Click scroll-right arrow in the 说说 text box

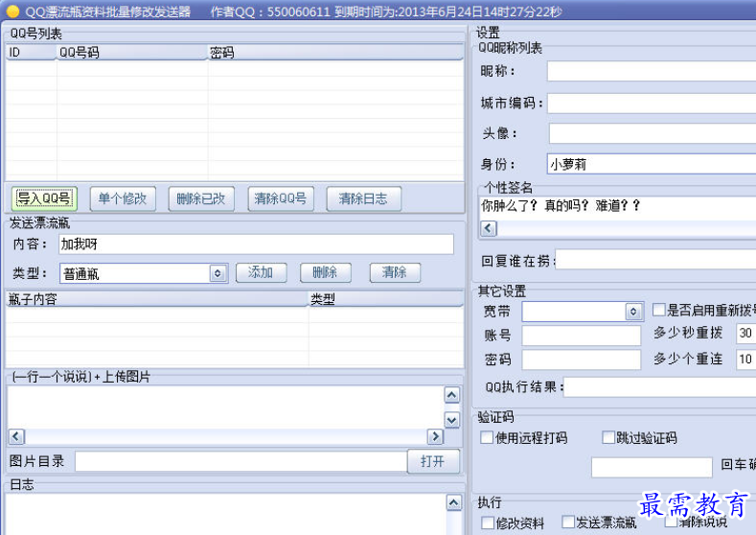coord(434,436)
